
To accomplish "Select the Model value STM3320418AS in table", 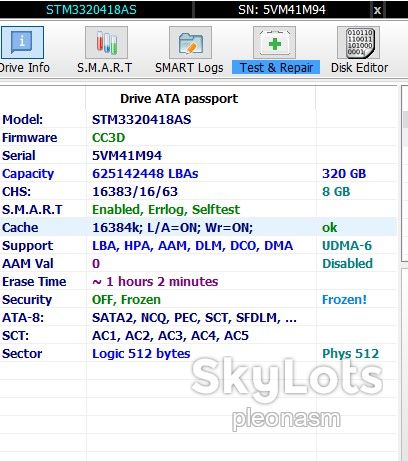I will 142,120.
